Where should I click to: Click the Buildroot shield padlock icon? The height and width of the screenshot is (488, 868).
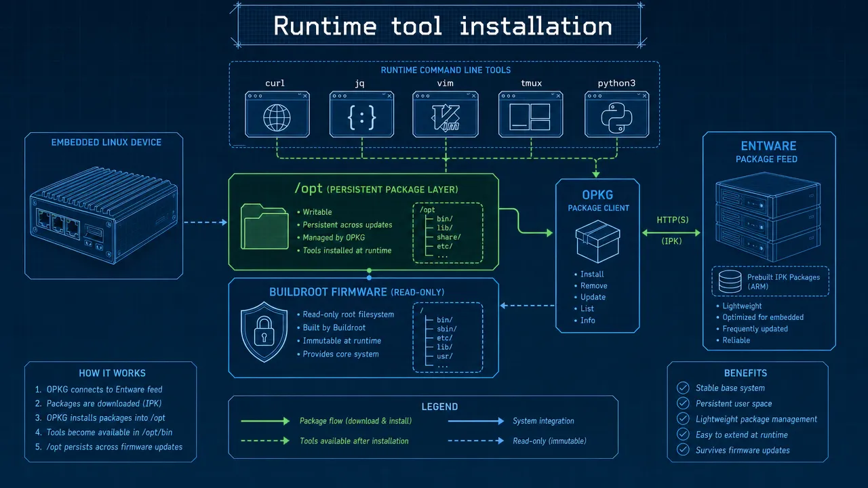coord(263,332)
